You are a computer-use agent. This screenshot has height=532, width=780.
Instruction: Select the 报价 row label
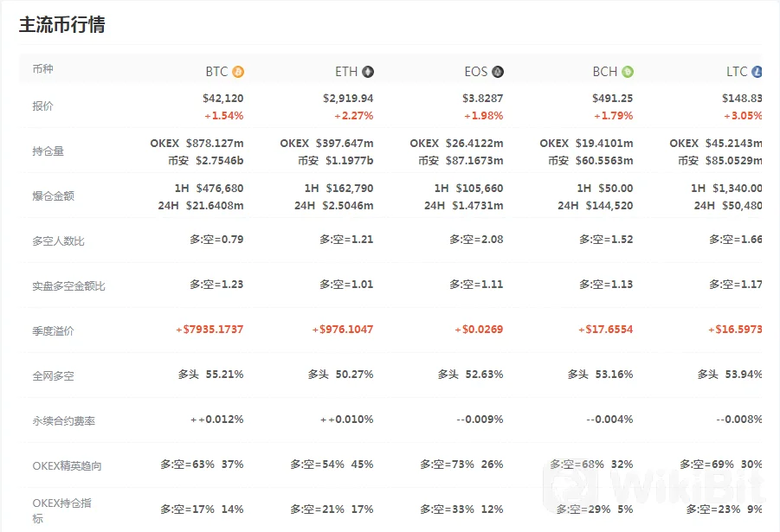click(42, 106)
